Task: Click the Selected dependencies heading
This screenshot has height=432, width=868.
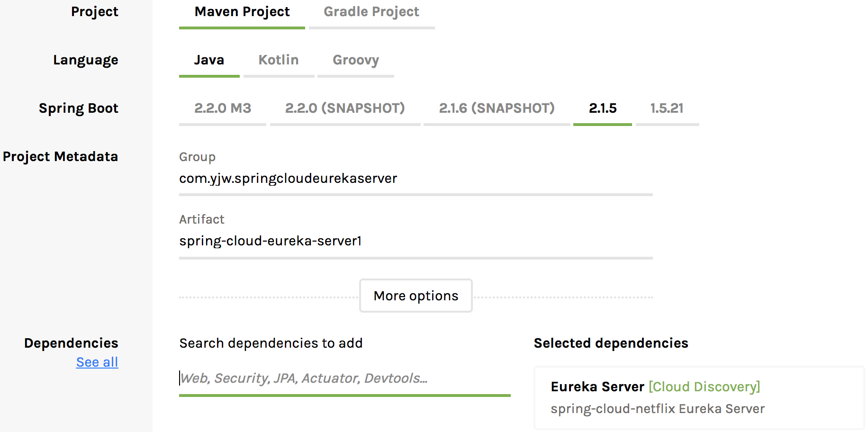Action: point(611,343)
